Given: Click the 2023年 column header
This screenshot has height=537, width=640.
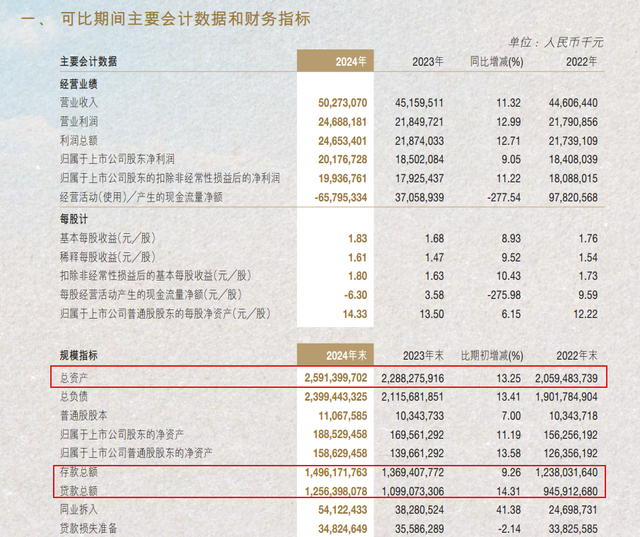Looking at the screenshot, I should point(427,62).
